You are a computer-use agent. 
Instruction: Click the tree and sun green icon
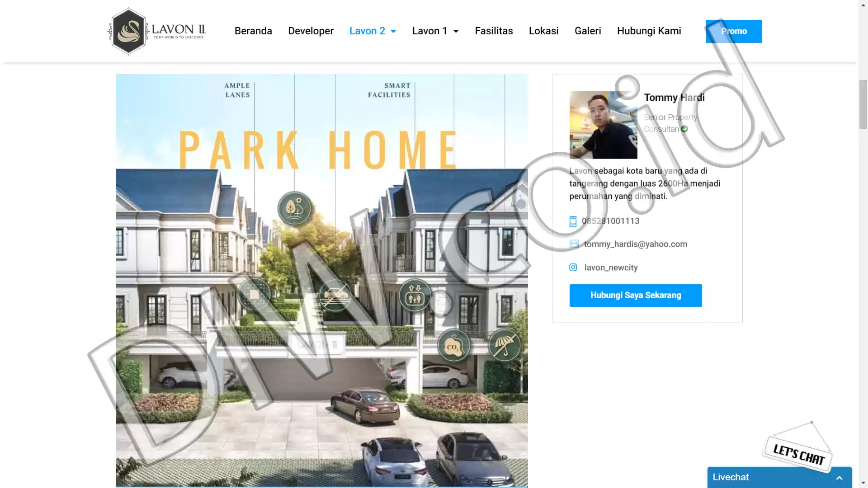[x=294, y=209]
